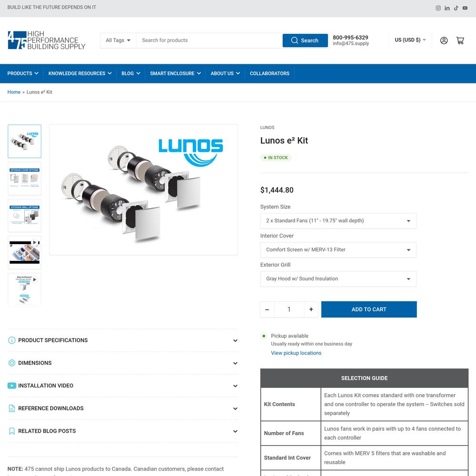
Task: Open the Products menu
Action: click(x=23, y=73)
